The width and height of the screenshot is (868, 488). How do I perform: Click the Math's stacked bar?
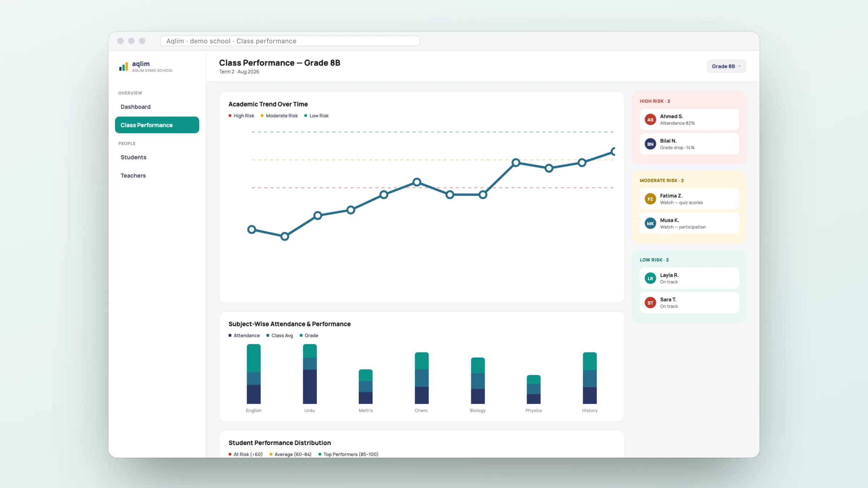point(366,387)
